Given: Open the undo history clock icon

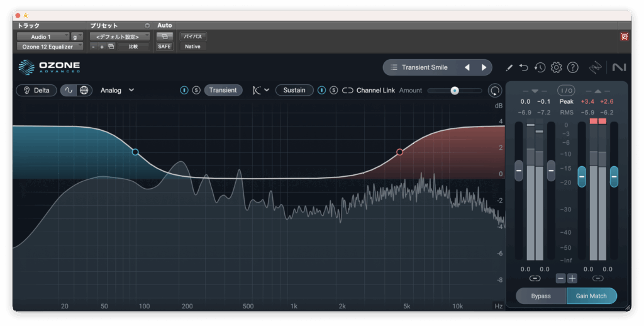Looking at the screenshot, I should click(540, 67).
